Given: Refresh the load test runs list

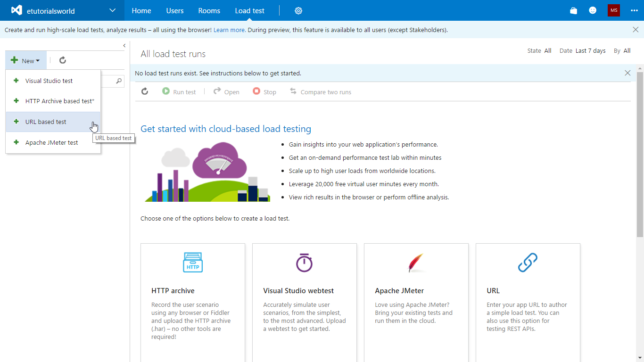Looking at the screenshot, I should click(x=145, y=91).
